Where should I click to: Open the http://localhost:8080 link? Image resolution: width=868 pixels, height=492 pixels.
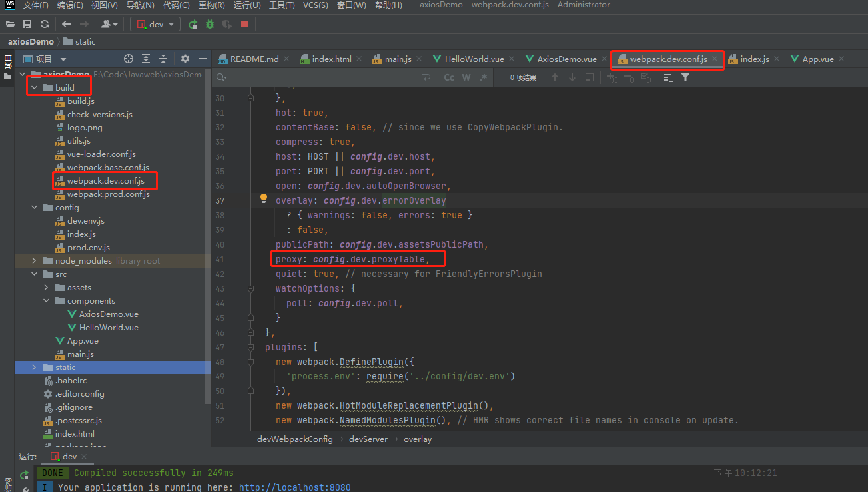point(294,487)
